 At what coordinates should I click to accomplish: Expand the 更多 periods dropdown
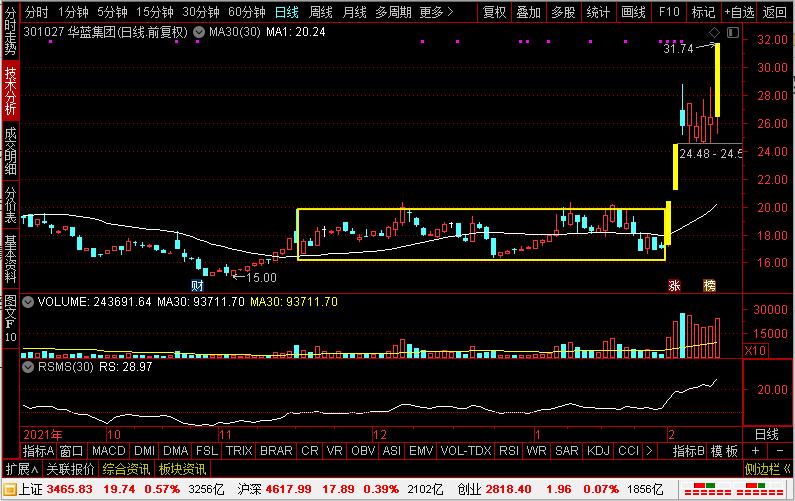point(435,13)
